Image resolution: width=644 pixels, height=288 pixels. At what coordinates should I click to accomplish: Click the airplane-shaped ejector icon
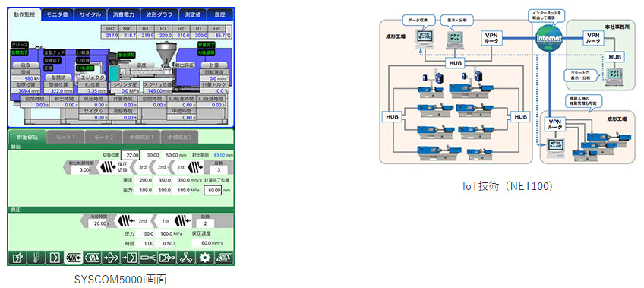pos(111,258)
